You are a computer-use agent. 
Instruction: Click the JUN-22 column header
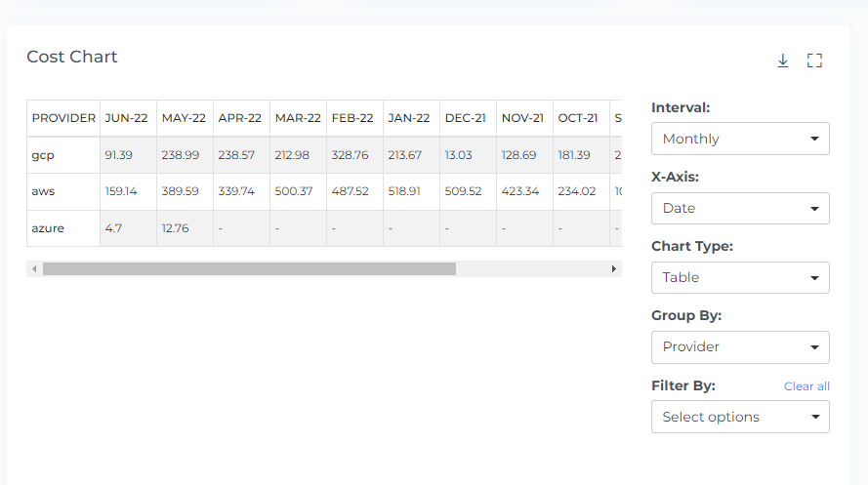coord(126,118)
